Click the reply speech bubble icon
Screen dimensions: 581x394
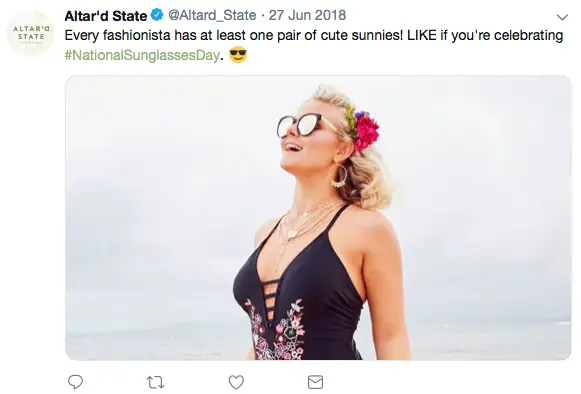pos(75,382)
